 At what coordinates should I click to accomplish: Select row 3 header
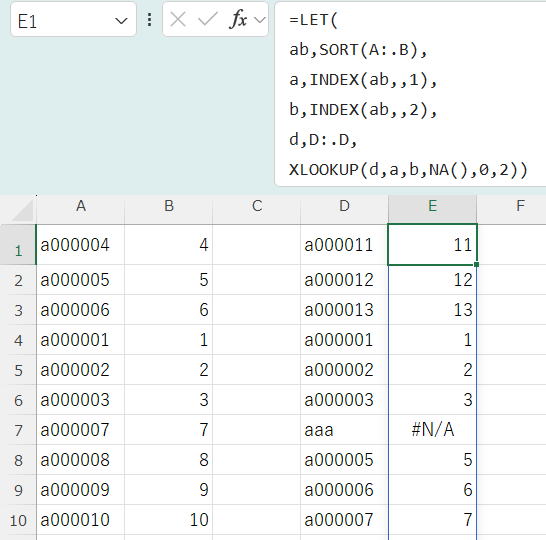pos(18,310)
